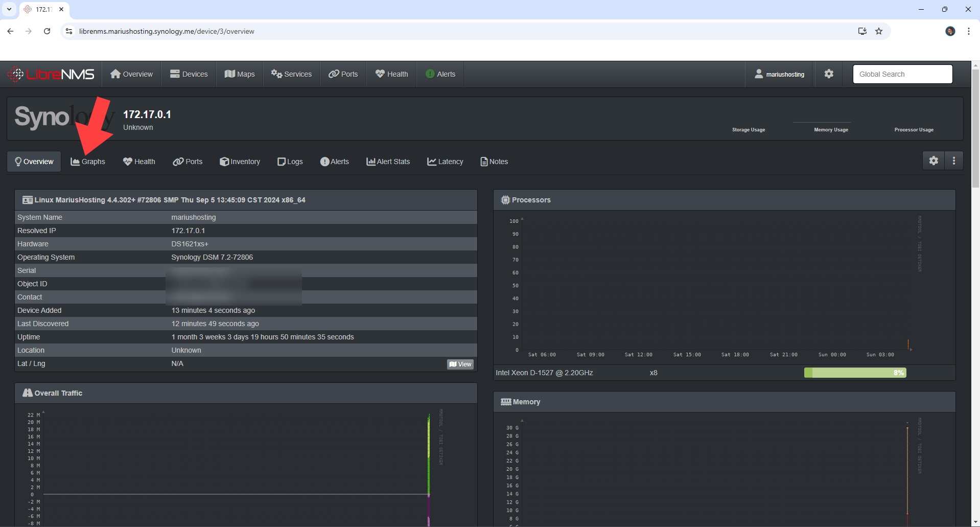Screen dimensions: 980x527
Task: Open the device three-dot more menu
Action: coord(954,161)
